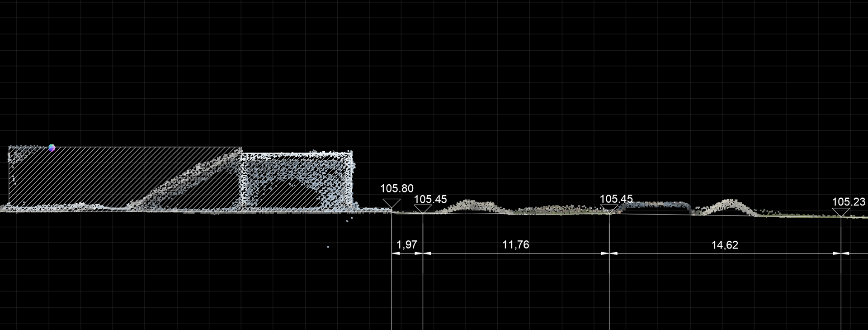
Task: Pick the 11,76 dimension text
Action: pos(515,245)
